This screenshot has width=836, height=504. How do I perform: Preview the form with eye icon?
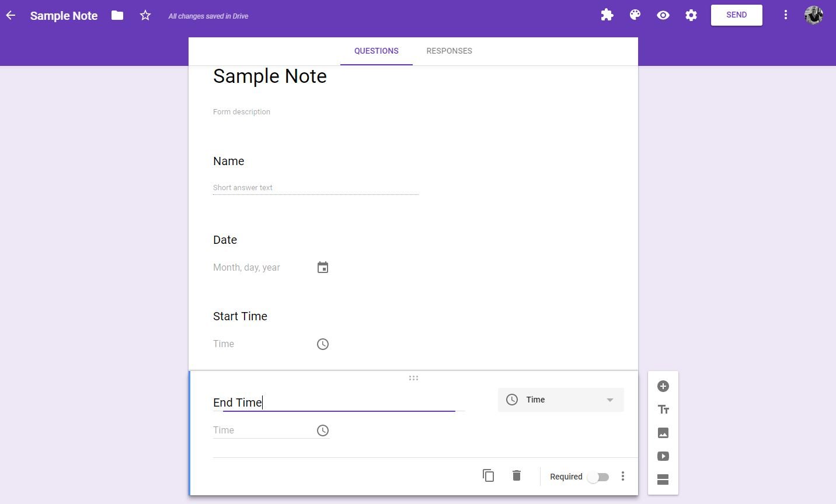coord(663,15)
